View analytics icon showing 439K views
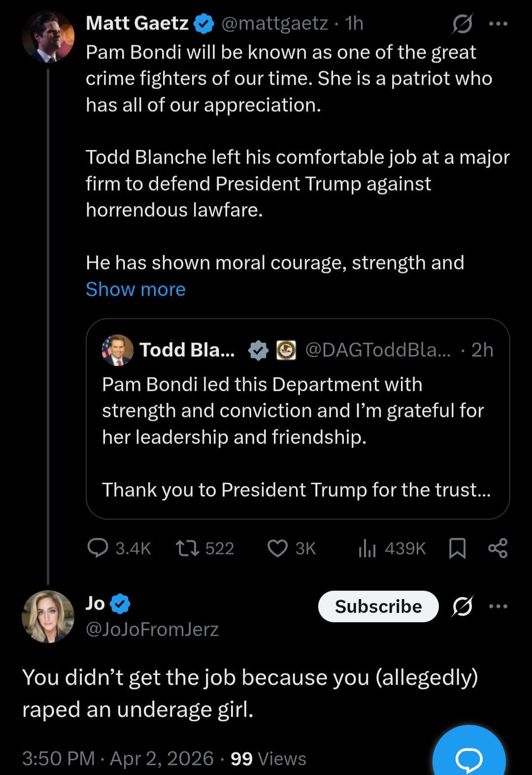532x775 pixels. click(367, 548)
